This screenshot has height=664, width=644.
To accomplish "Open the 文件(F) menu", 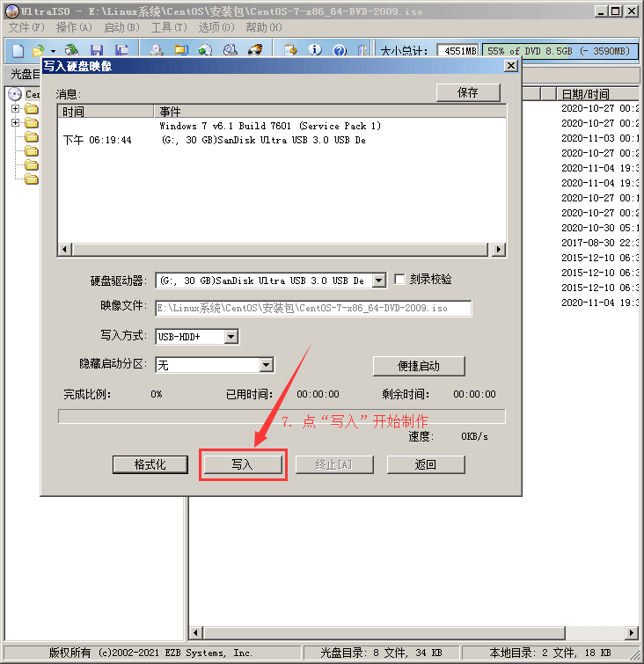I will click(x=26, y=27).
